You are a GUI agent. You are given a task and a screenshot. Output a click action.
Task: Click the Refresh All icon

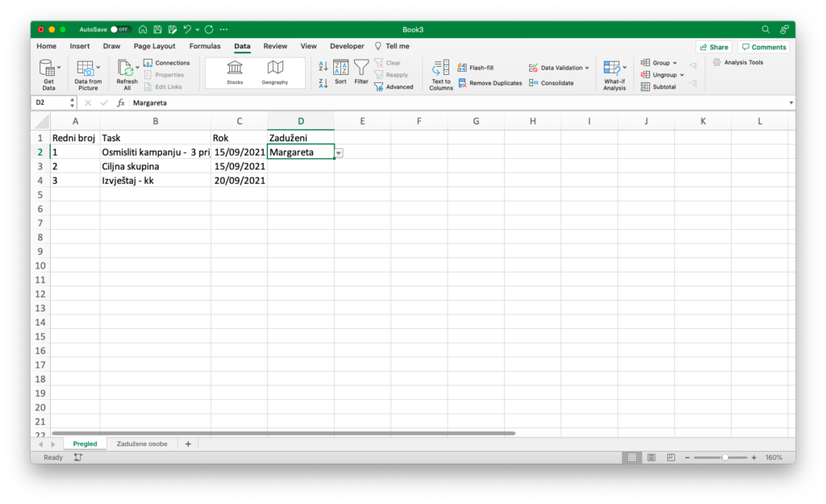(x=126, y=69)
